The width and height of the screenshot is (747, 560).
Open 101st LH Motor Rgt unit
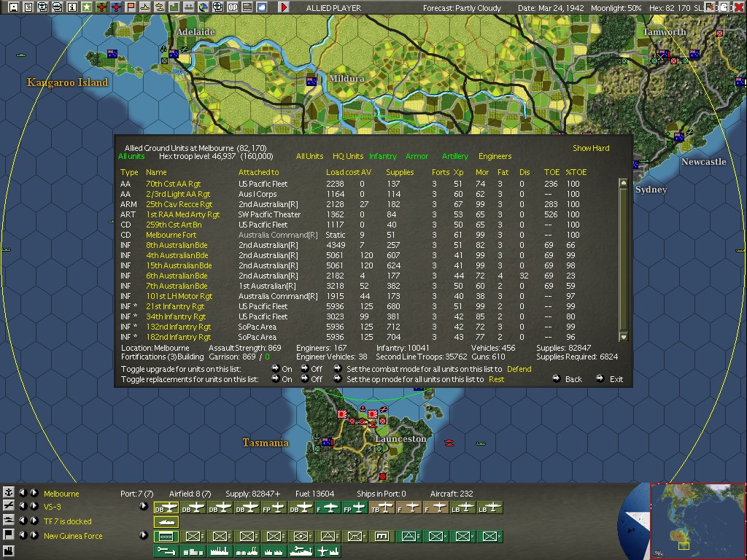click(x=179, y=296)
